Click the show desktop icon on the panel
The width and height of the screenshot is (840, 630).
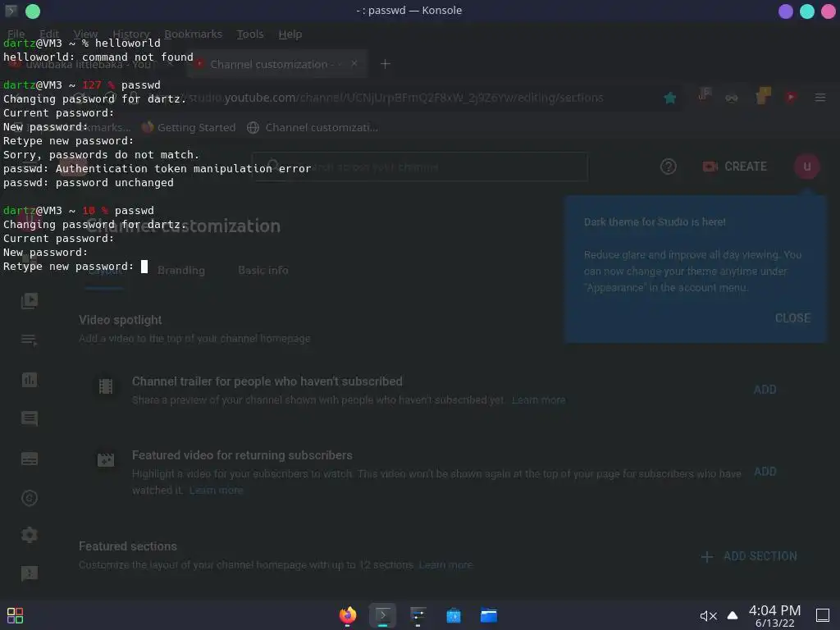(x=822, y=615)
